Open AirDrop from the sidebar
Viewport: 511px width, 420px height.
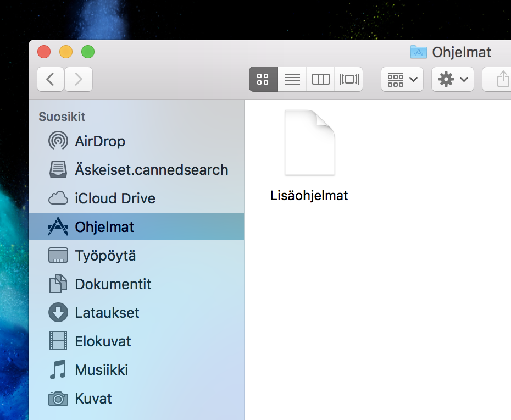[x=136, y=141]
